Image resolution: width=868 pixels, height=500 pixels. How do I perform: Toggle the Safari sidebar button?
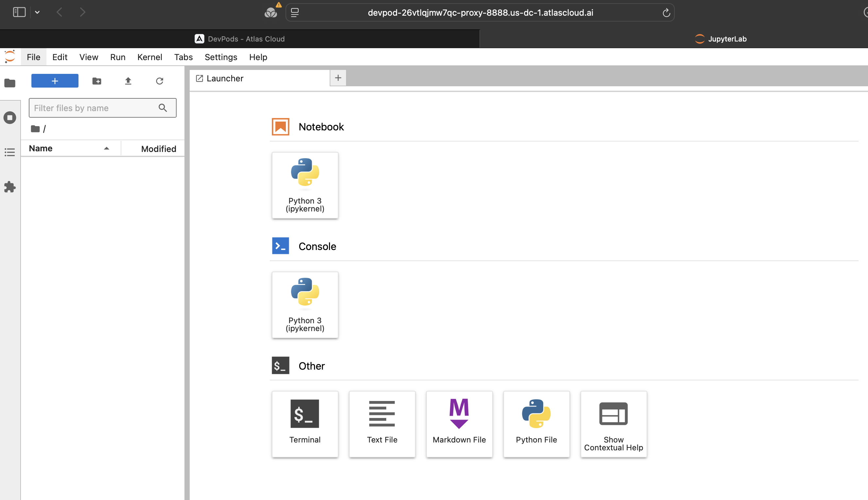pyautogui.click(x=19, y=12)
